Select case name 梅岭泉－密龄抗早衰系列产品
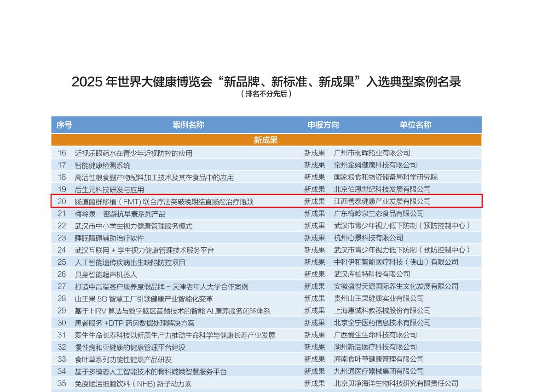The height and width of the screenshot is (392, 548). [x=120, y=214]
